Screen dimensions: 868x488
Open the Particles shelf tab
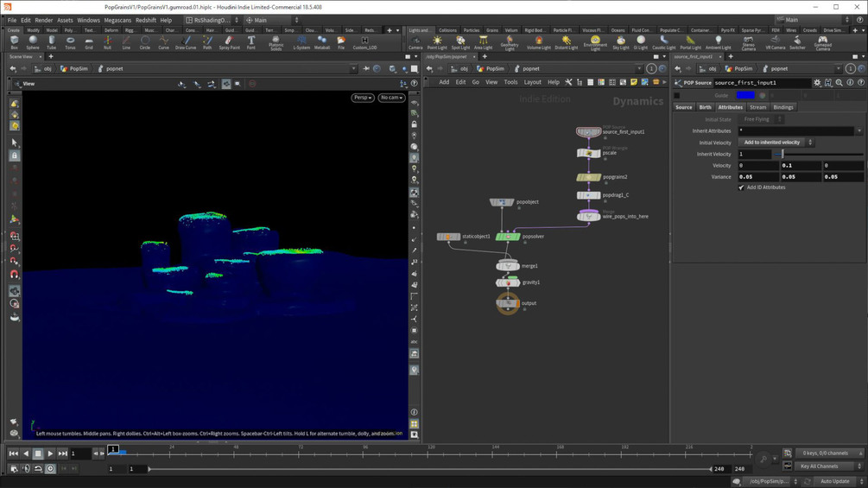point(471,30)
